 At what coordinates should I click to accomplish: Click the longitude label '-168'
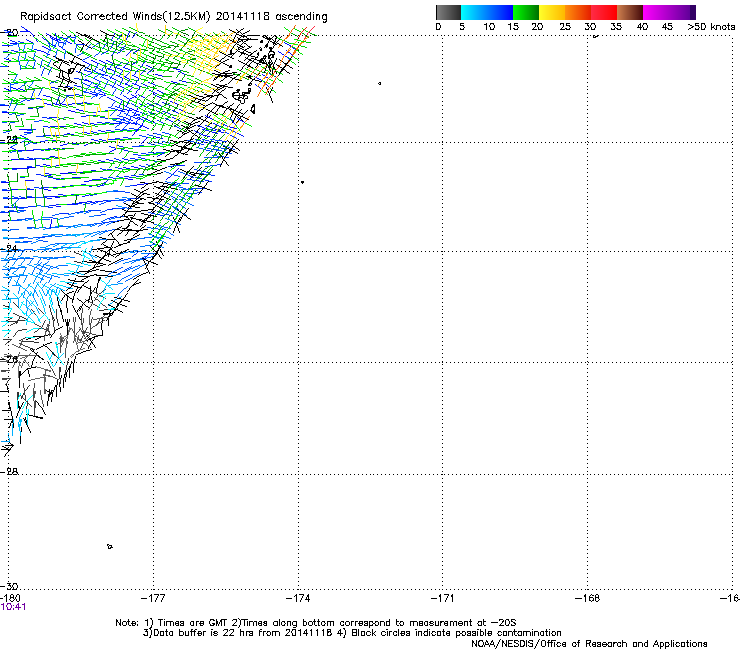[588, 598]
